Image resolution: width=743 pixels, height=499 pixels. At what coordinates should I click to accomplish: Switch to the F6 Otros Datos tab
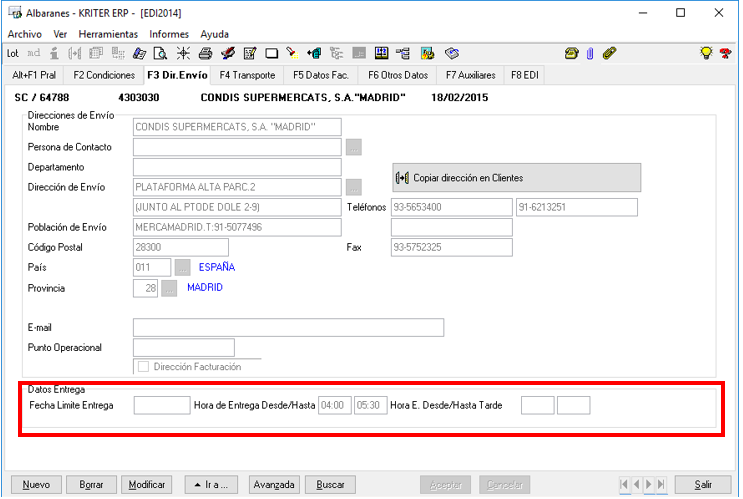398,75
